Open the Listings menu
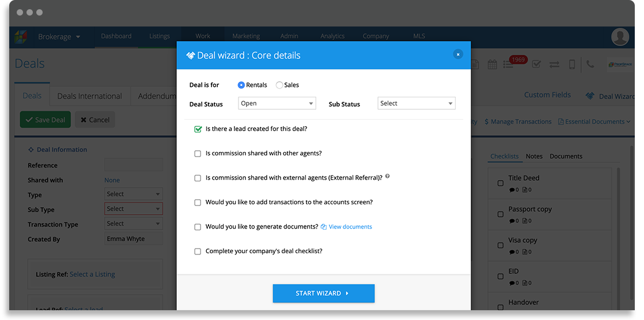The height and width of the screenshot is (320, 644). coord(160,36)
